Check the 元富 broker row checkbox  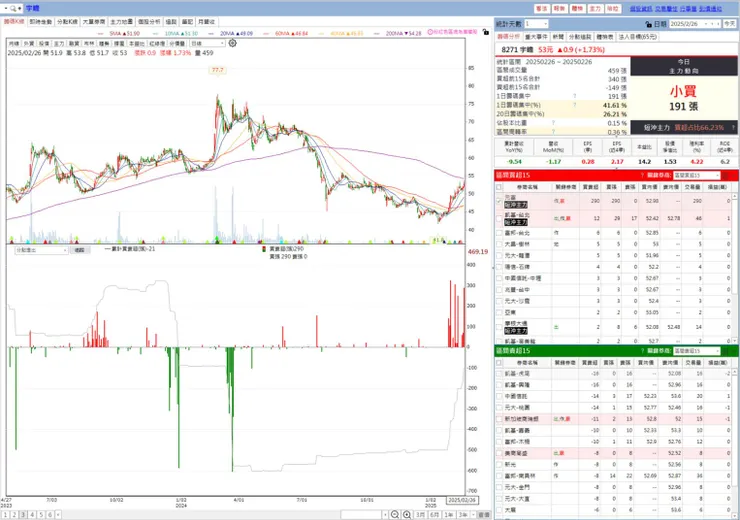click(499, 201)
